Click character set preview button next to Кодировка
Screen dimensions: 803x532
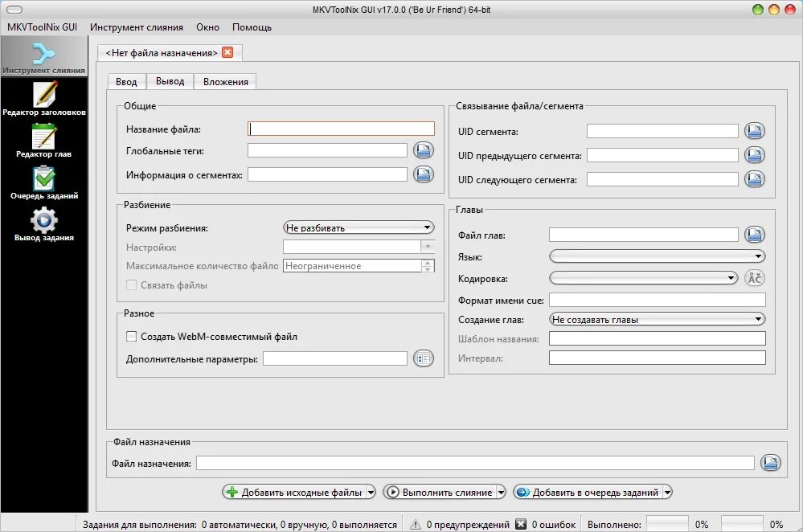pos(754,277)
